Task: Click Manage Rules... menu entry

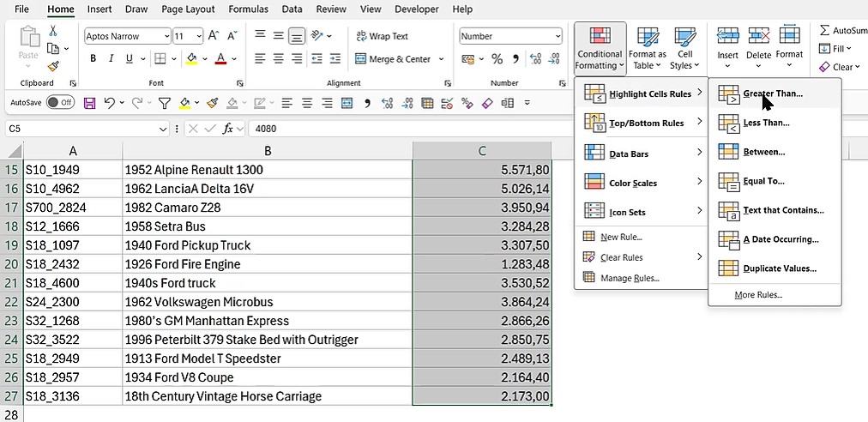Action: pos(642,278)
